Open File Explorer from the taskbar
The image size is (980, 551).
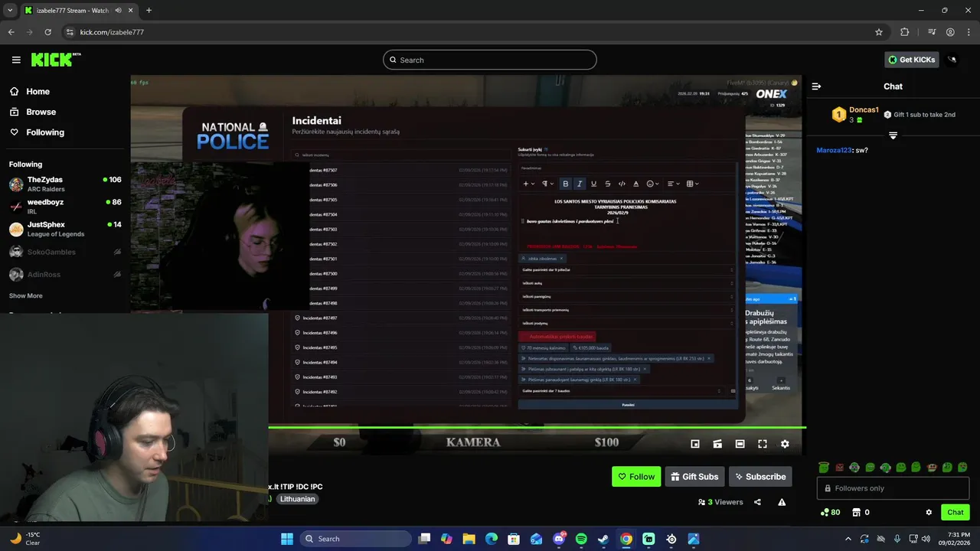[x=469, y=539]
